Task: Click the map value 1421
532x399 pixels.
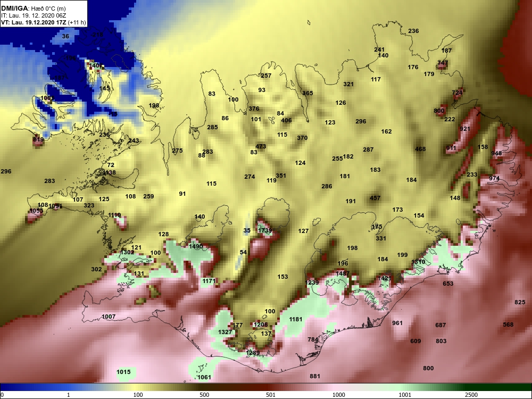Action: point(385,278)
